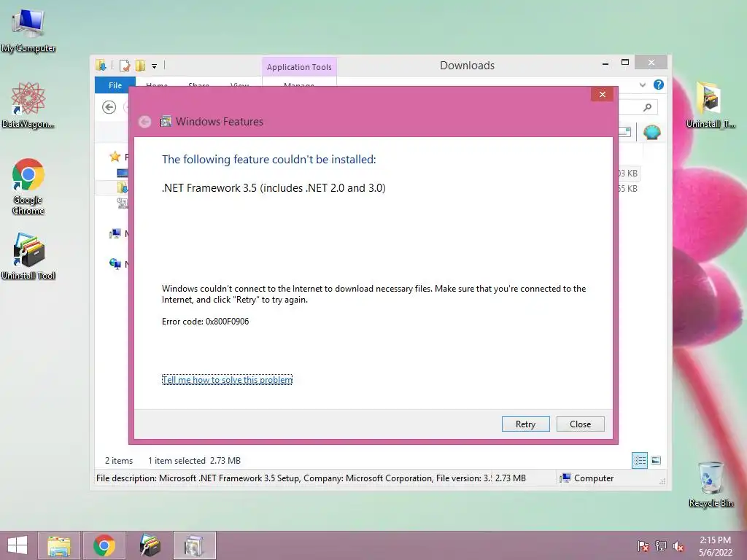Click the search magnifier in Downloads window
Image resolution: width=747 pixels, height=560 pixels.
pos(647,107)
